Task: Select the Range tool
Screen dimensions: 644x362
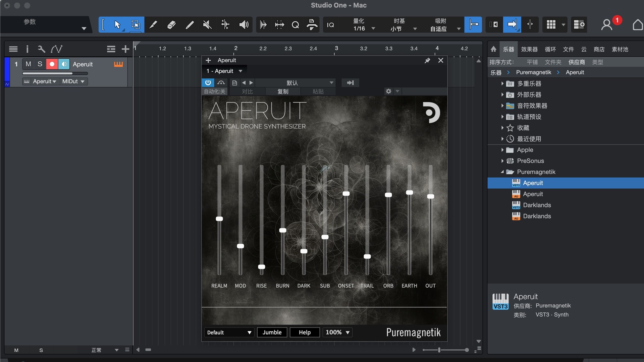Action: pos(136,24)
